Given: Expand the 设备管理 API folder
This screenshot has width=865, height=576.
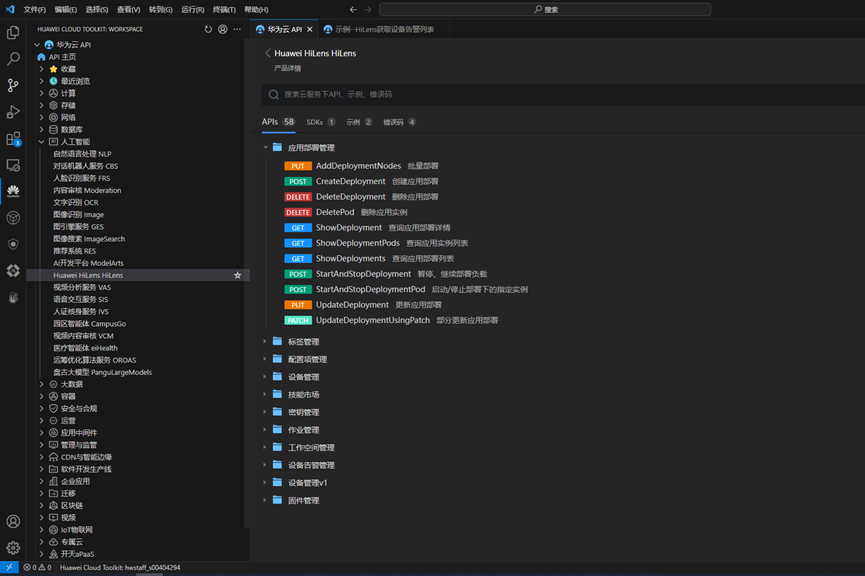Looking at the screenshot, I should [x=265, y=377].
